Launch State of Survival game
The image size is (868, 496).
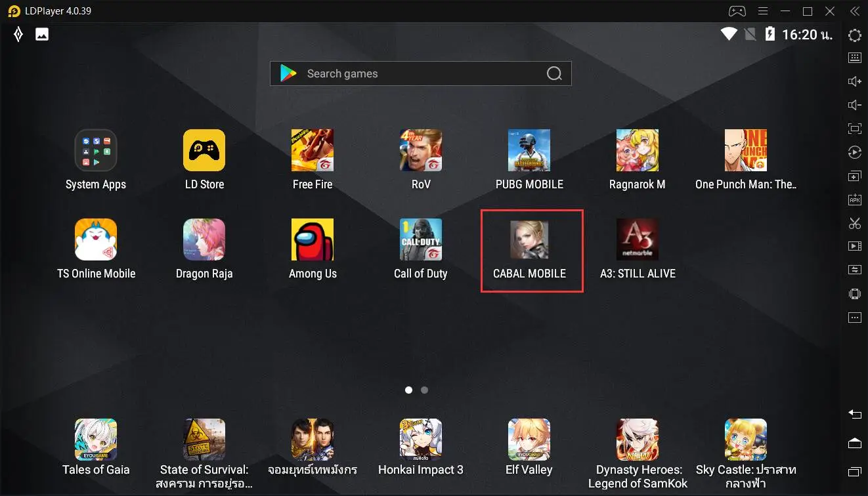pyautogui.click(x=204, y=440)
